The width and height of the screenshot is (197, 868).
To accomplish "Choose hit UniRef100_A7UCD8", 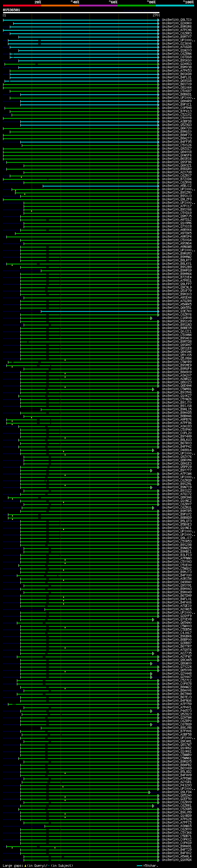I will click(177, 47).
